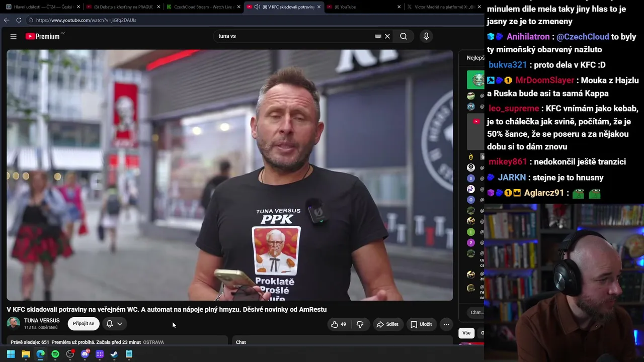Open the "Nejlepš" chat mode dropdown

click(x=475, y=58)
